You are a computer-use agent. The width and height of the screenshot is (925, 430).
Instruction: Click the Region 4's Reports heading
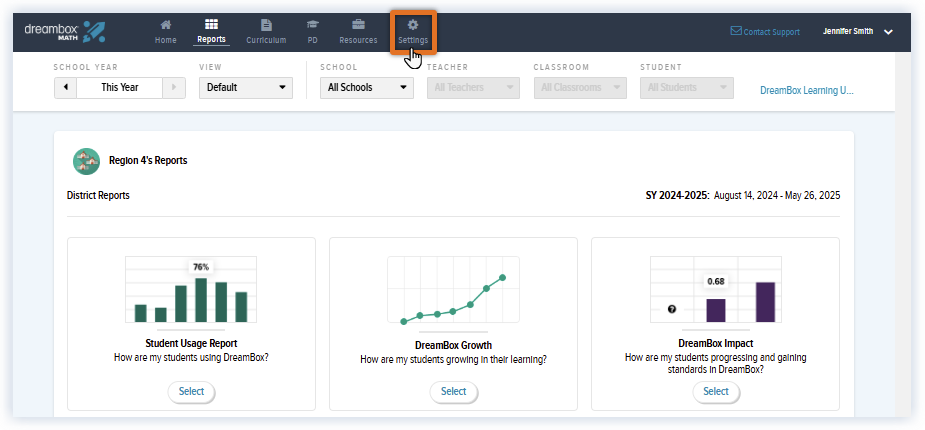click(148, 160)
